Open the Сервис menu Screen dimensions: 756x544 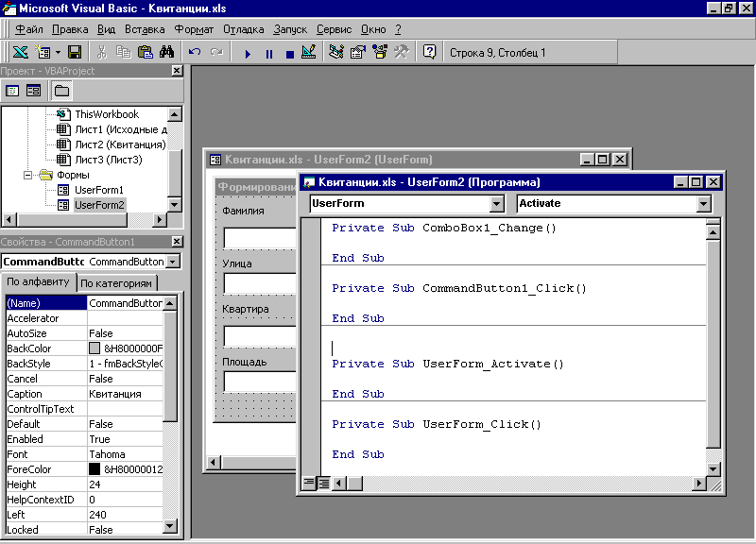coord(335,29)
